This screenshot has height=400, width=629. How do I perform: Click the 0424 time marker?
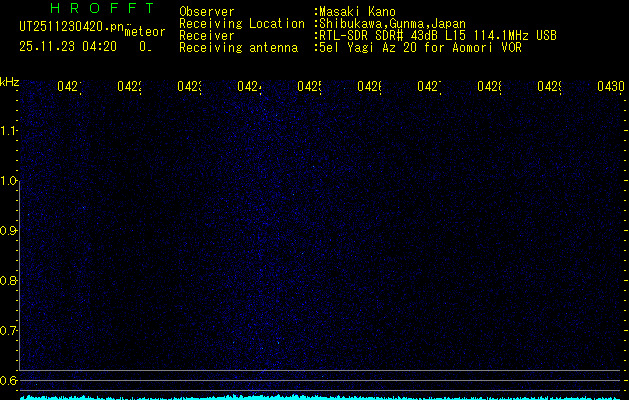pos(249,86)
